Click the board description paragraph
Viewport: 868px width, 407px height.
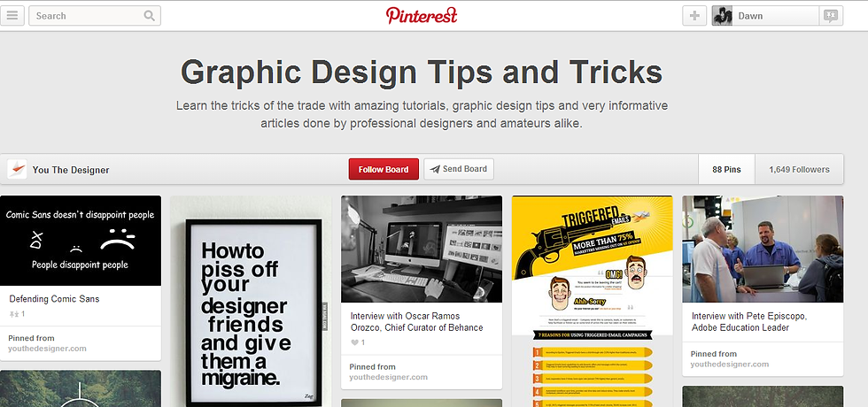[x=422, y=114]
